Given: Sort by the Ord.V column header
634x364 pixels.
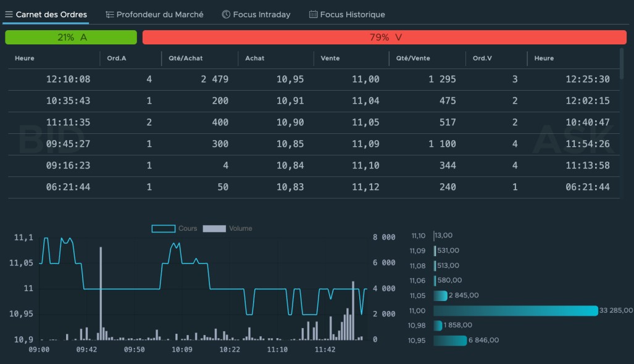Looking at the screenshot, I should pos(482,59).
